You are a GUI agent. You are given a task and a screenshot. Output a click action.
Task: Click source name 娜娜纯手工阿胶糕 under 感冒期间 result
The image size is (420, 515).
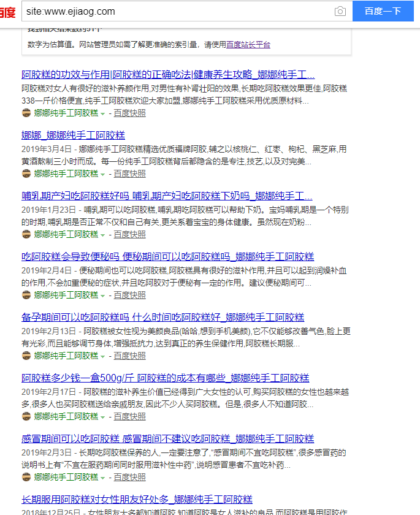pyautogui.click(x=66, y=478)
